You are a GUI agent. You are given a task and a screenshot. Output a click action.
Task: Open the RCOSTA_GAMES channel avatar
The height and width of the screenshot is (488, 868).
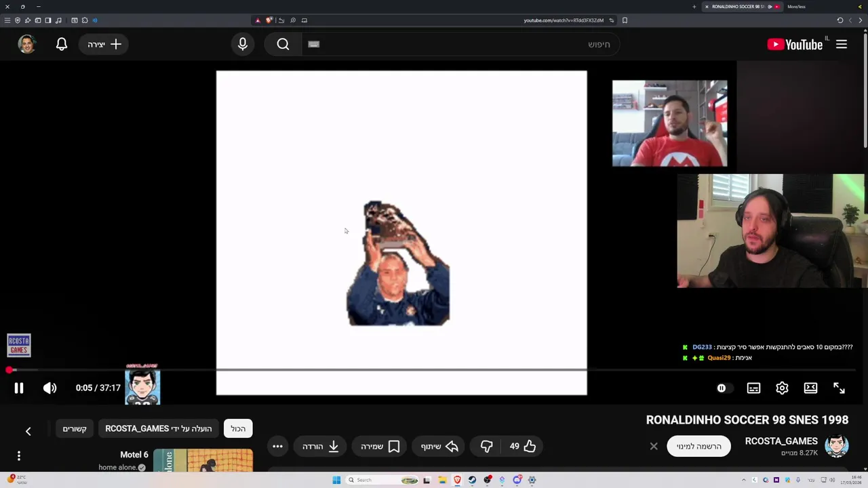click(x=837, y=446)
